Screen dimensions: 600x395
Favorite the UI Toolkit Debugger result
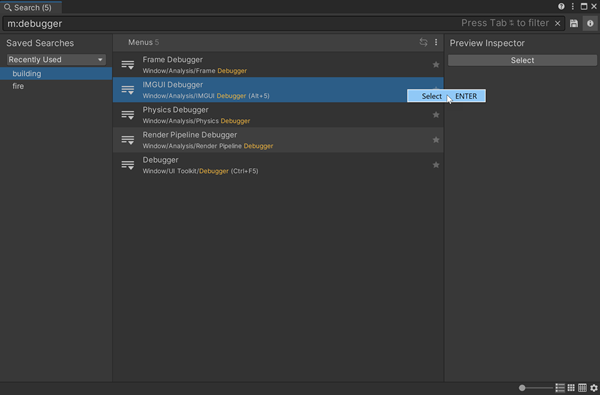coord(436,165)
